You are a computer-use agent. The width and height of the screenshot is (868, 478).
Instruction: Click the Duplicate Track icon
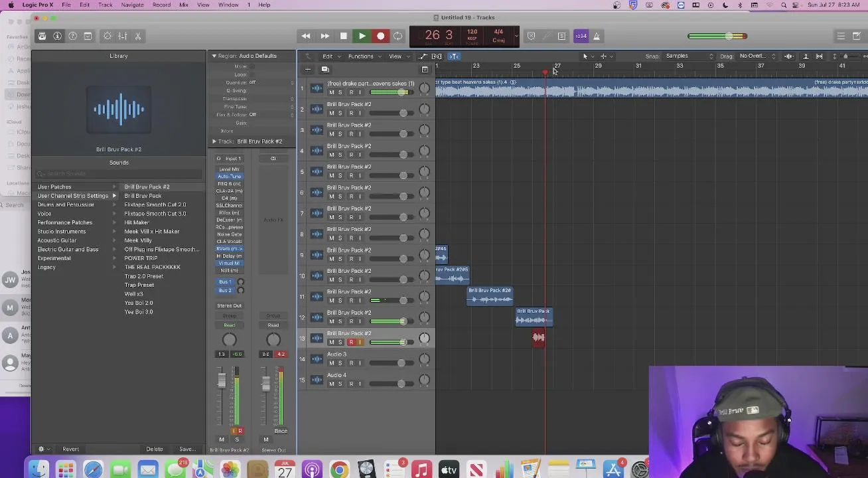click(325, 69)
